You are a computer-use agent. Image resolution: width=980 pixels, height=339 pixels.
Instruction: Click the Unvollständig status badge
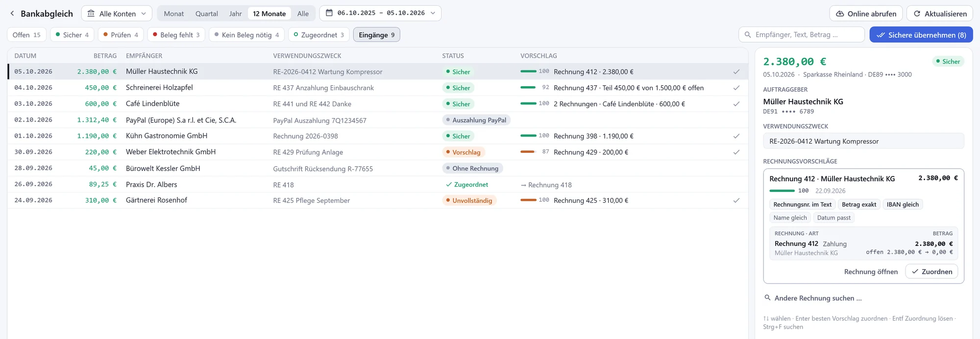469,200
